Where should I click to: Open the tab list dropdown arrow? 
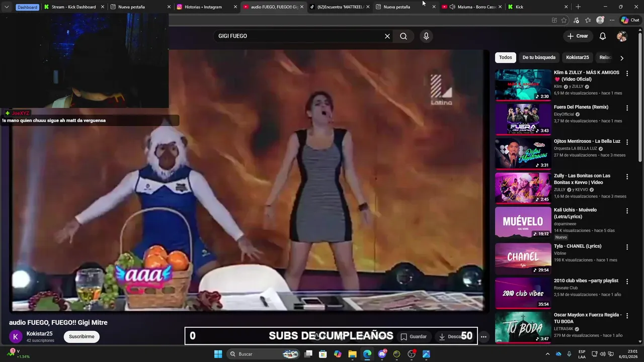(7, 7)
